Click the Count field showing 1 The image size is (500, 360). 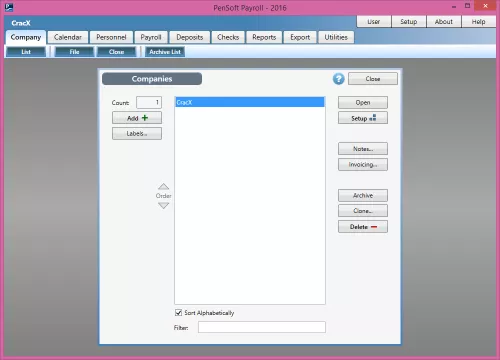point(149,103)
